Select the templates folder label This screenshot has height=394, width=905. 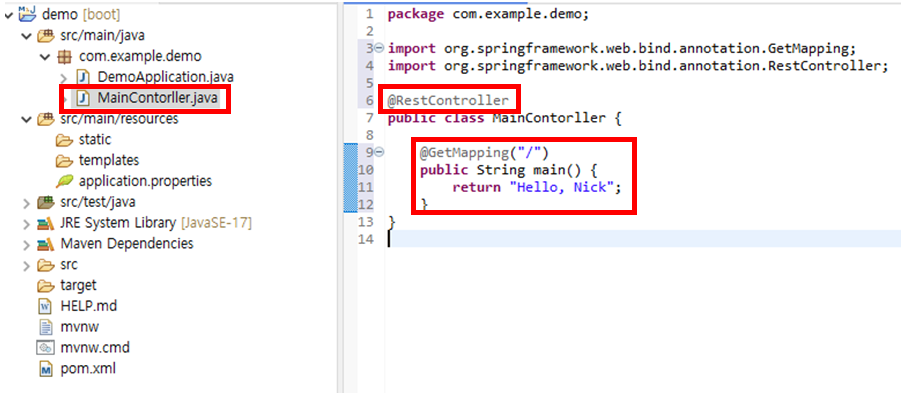click(109, 161)
